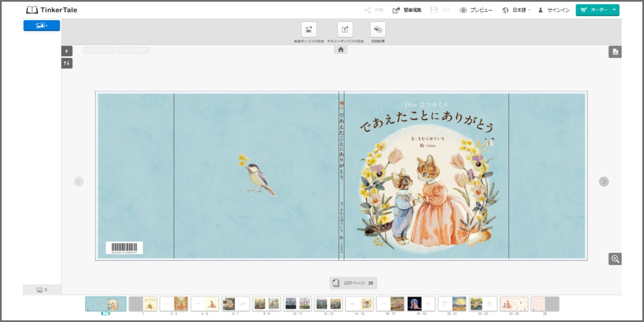Select the cover thumbnail in the filmstrip

[x=106, y=304]
